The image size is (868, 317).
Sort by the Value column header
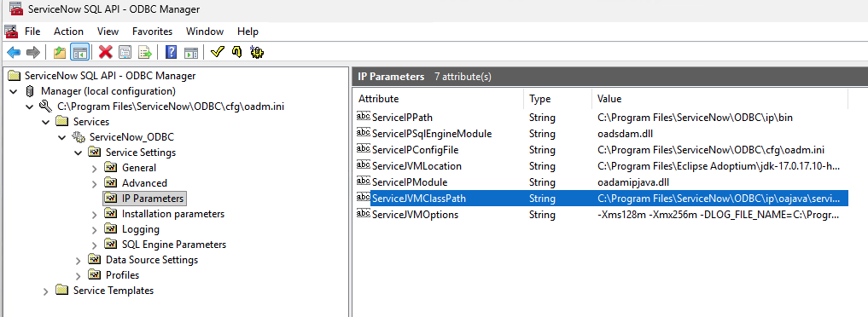(719, 99)
